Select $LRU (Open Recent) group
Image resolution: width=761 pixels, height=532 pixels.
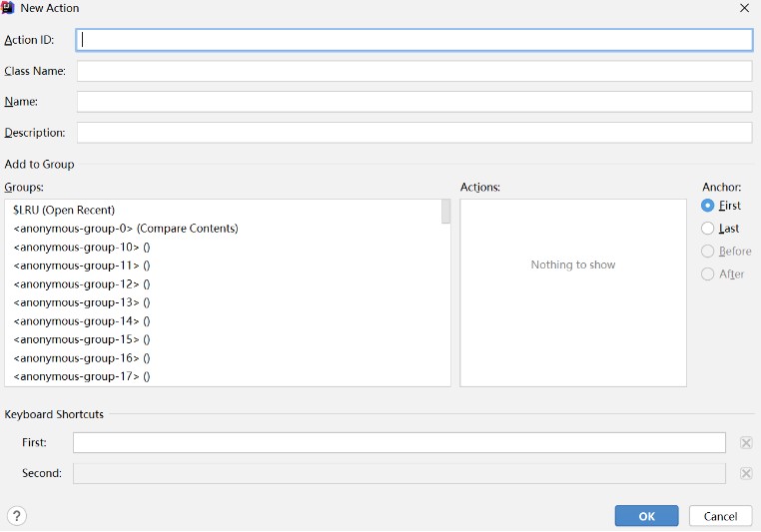pos(64,210)
